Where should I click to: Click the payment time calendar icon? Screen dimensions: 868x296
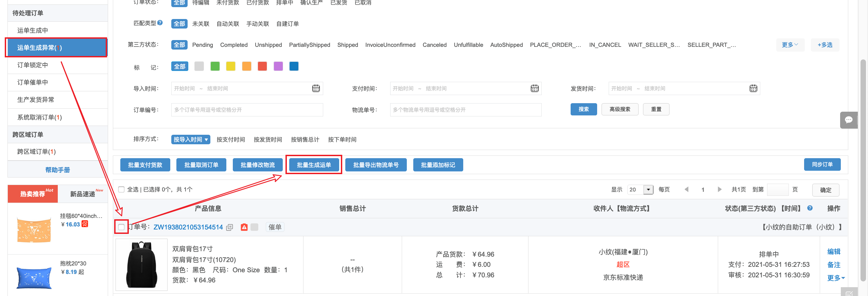point(534,89)
